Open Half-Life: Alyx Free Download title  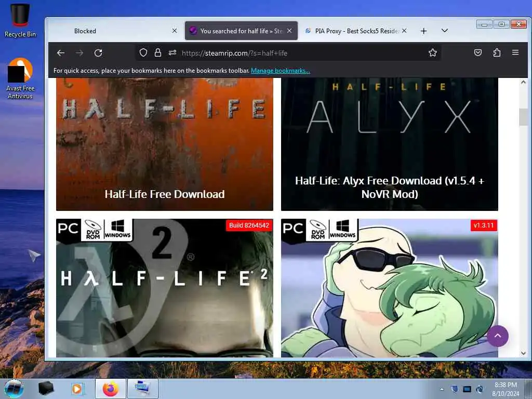(x=390, y=187)
